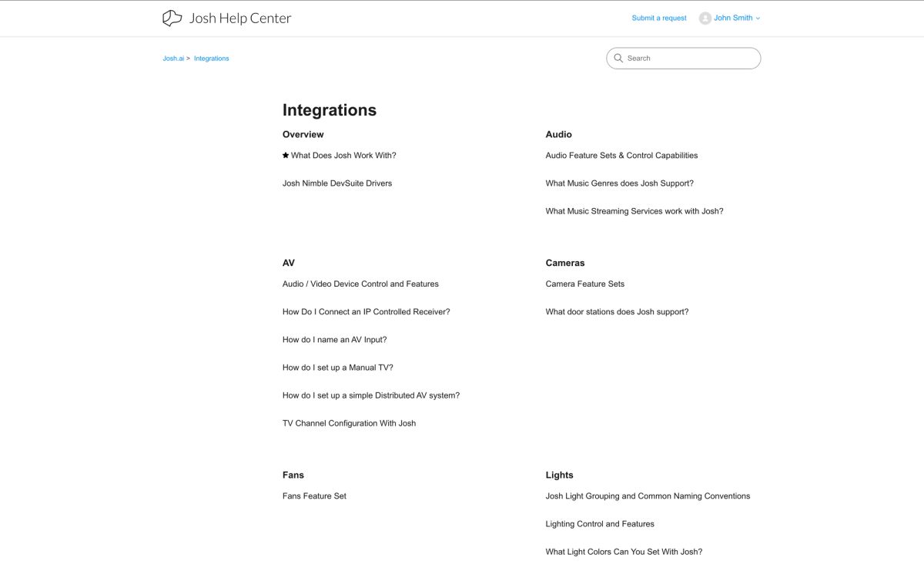Open Audio / Video Device Control and Features

point(360,284)
